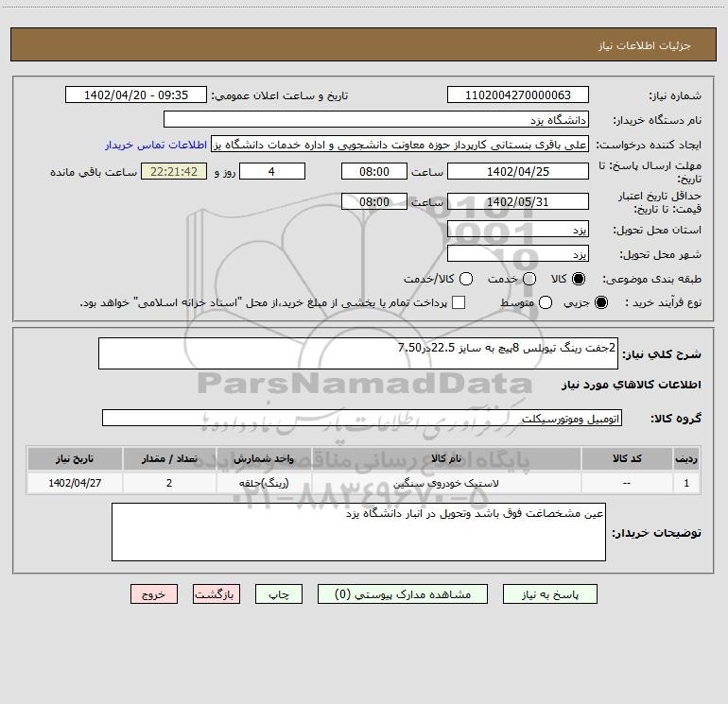This screenshot has width=728, height=704.
Task: Click the need number field 1102004270000063
Action: (x=518, y=94)
